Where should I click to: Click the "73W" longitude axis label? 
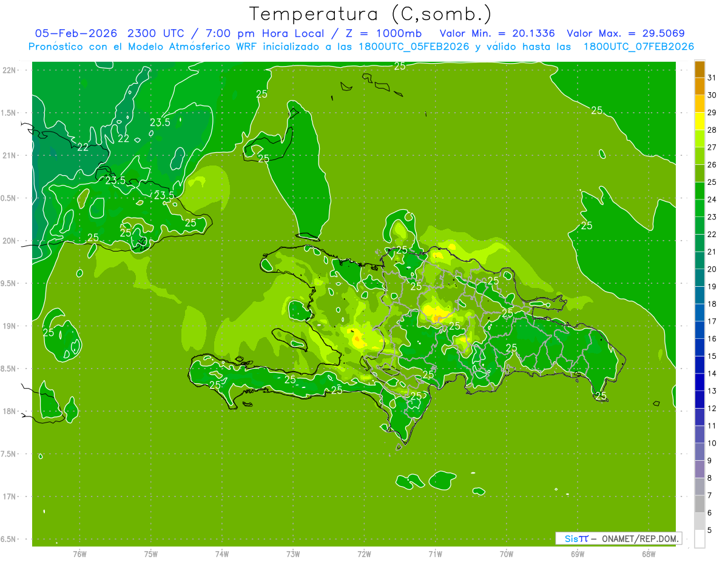[293, 554]
